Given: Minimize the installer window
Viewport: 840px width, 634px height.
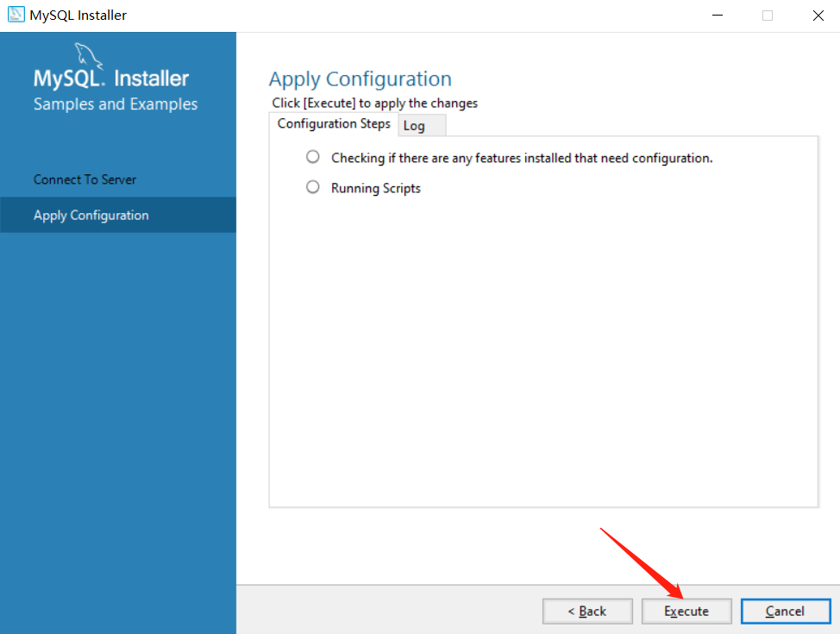Looking at the screenshot, I should point(718,16).
